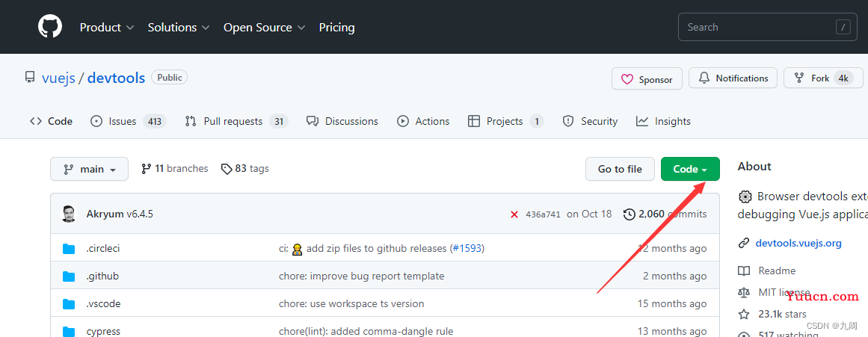The image size is (868, 337).
Task: Switch to the Code tab
Action: click(x=51, y=121)
